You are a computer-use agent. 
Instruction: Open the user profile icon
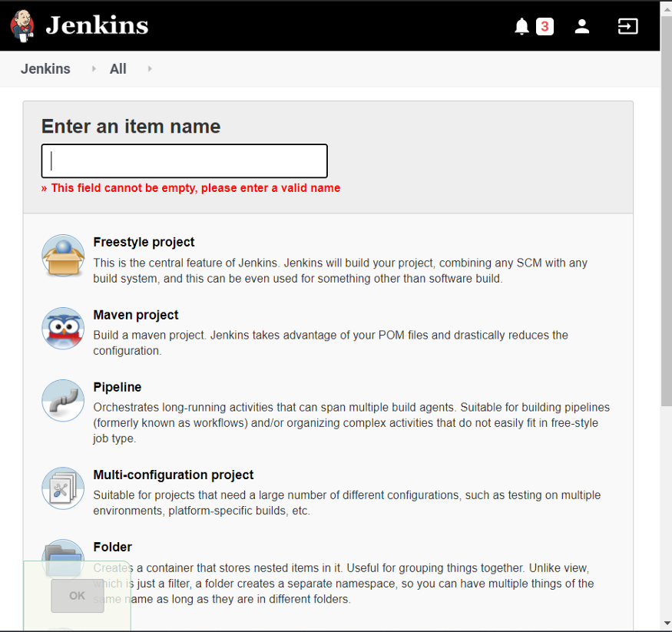pyautogui.click(x=581, y=25)
